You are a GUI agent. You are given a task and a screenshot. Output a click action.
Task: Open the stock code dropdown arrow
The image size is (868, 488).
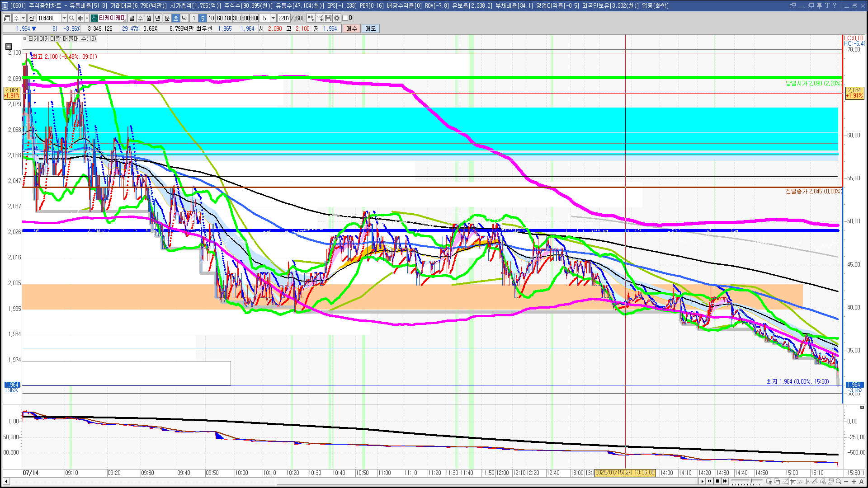click(x=64, y=18)
